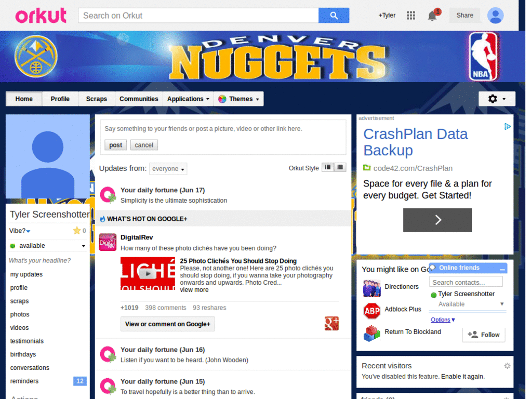The height and width of the screenshot is (399, 532).
Task: Open the settings gear menu
Action: pos(497,99)
